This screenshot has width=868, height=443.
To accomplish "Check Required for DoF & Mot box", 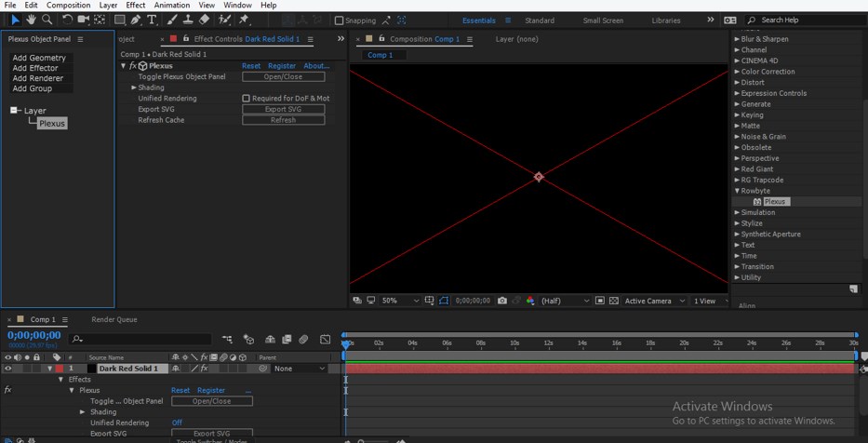I will tap(247, 99).
